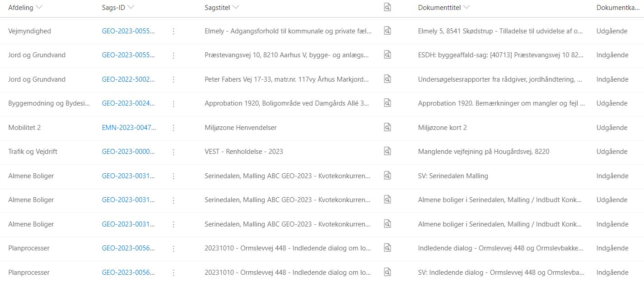Open preview icon for VEST - Renholdelse row
This screenshot has height=282, width=644.
tap(387, 151)
